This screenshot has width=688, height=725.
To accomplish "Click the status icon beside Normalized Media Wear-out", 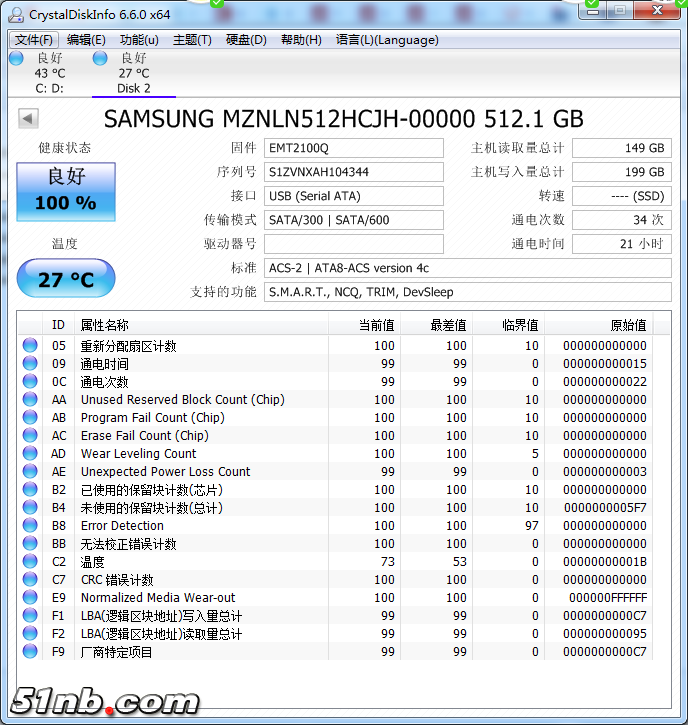I will [x=30, y=598].
